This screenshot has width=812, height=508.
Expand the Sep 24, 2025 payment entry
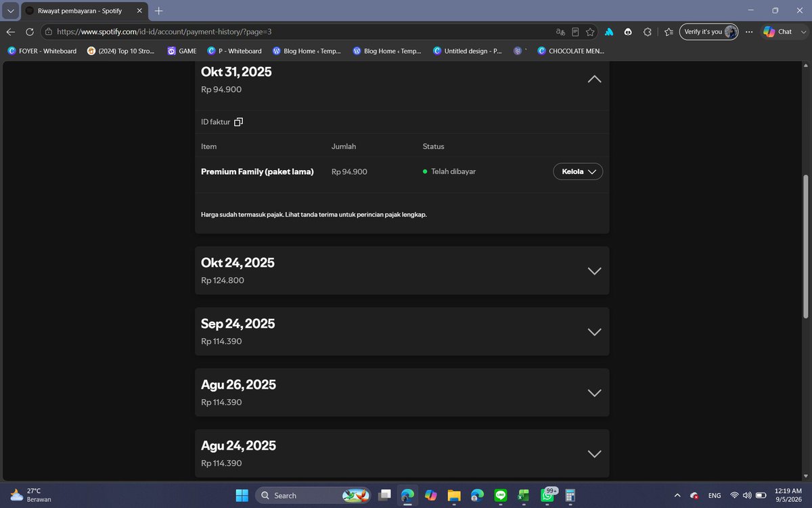[594, 332]
